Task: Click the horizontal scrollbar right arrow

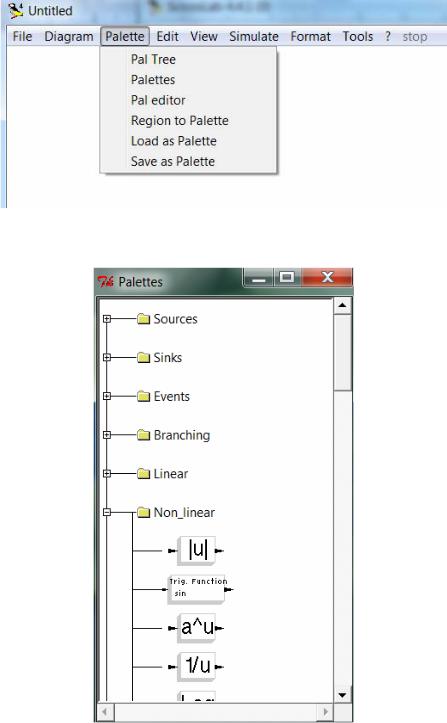Action: tap(325, 712)
